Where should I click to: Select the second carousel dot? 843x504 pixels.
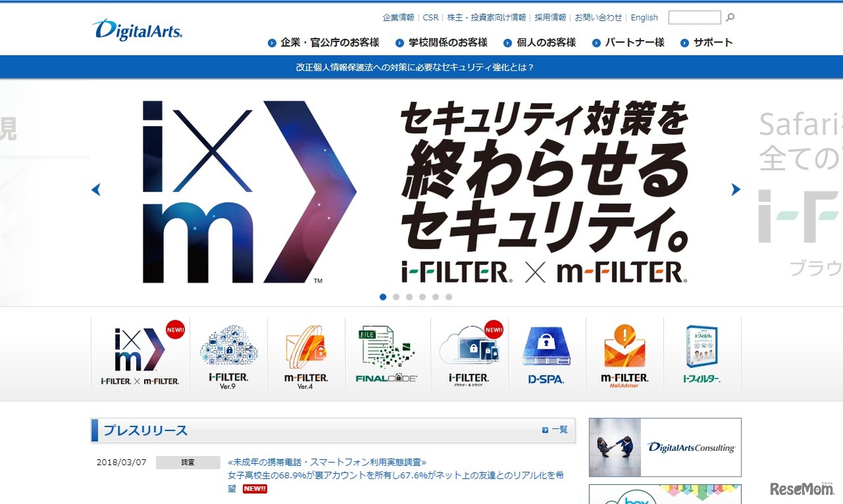[x=396, y=297]
